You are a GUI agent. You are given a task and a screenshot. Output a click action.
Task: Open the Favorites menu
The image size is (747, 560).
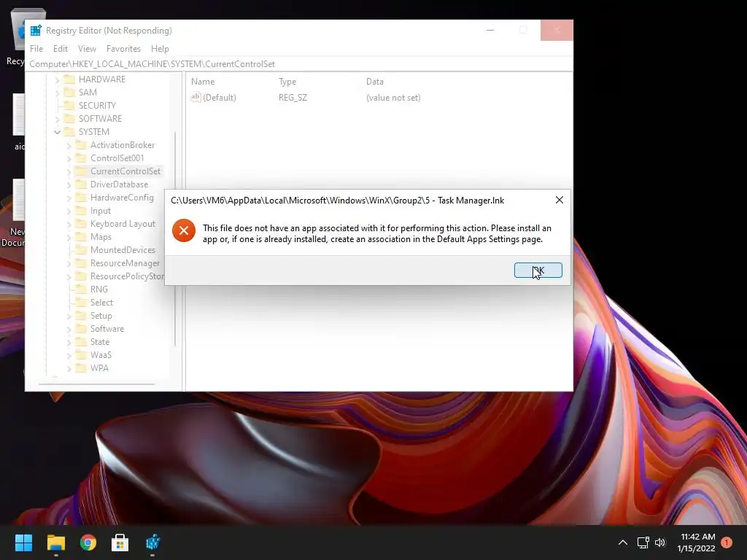coord(123,49)
